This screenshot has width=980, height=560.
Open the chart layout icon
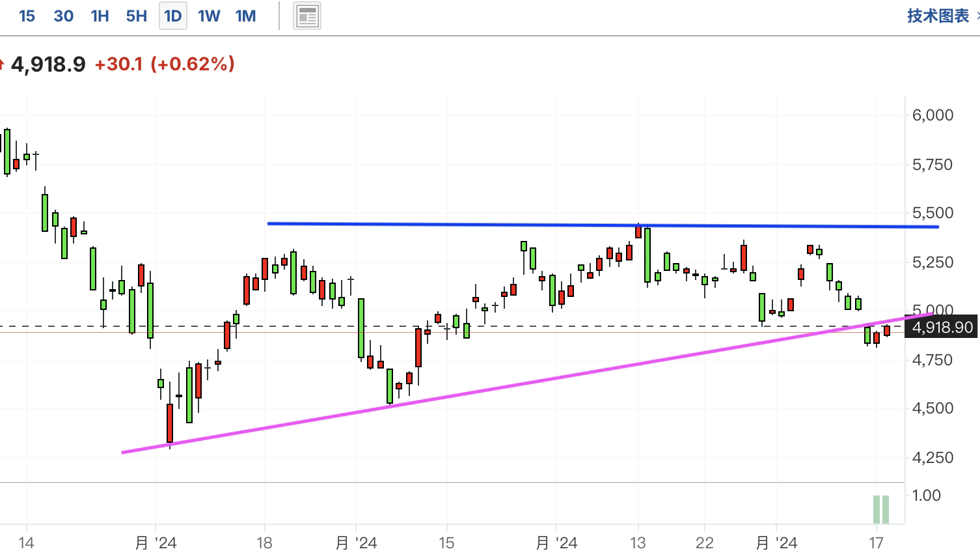307,16
